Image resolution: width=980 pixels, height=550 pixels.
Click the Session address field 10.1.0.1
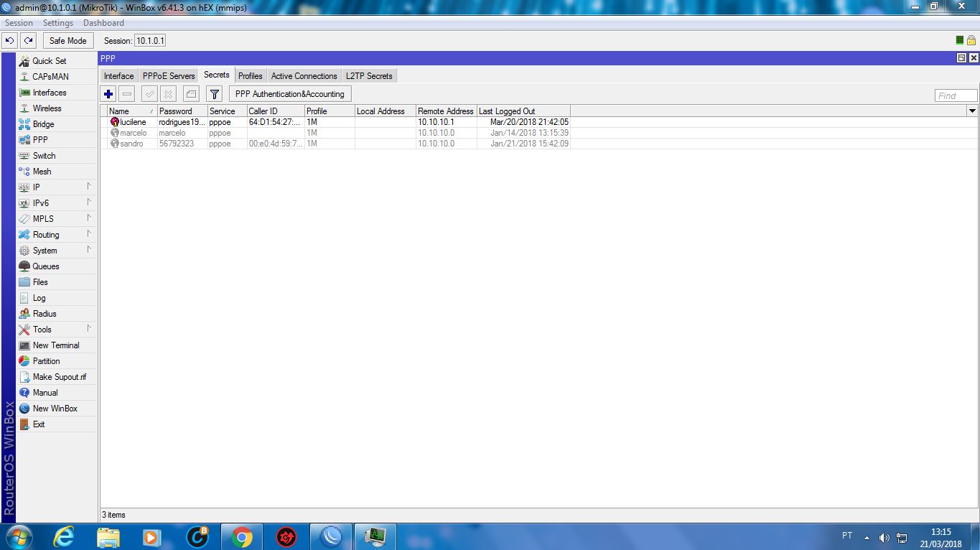150,41
